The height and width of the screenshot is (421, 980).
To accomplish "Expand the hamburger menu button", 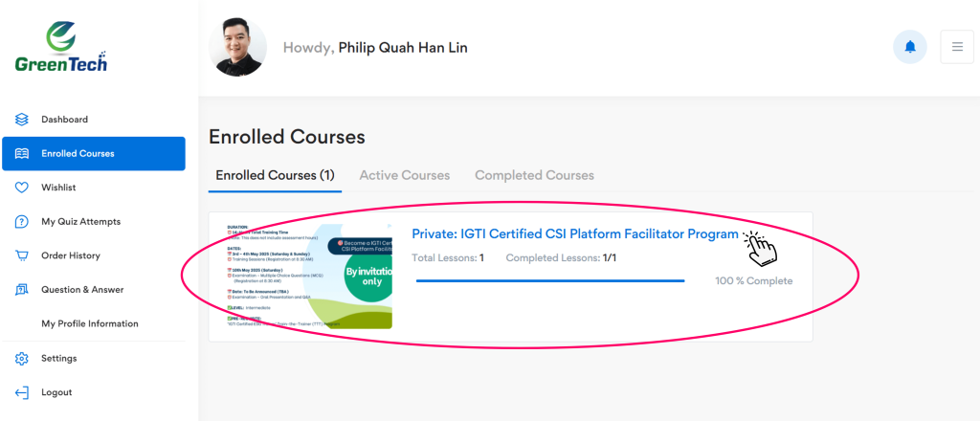I will coord(957,47).
